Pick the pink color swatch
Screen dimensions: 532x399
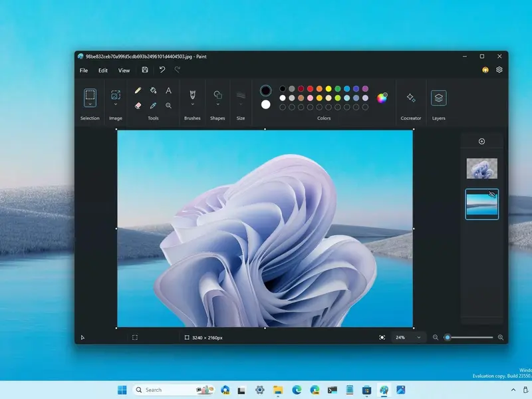[x=310, y=98]
